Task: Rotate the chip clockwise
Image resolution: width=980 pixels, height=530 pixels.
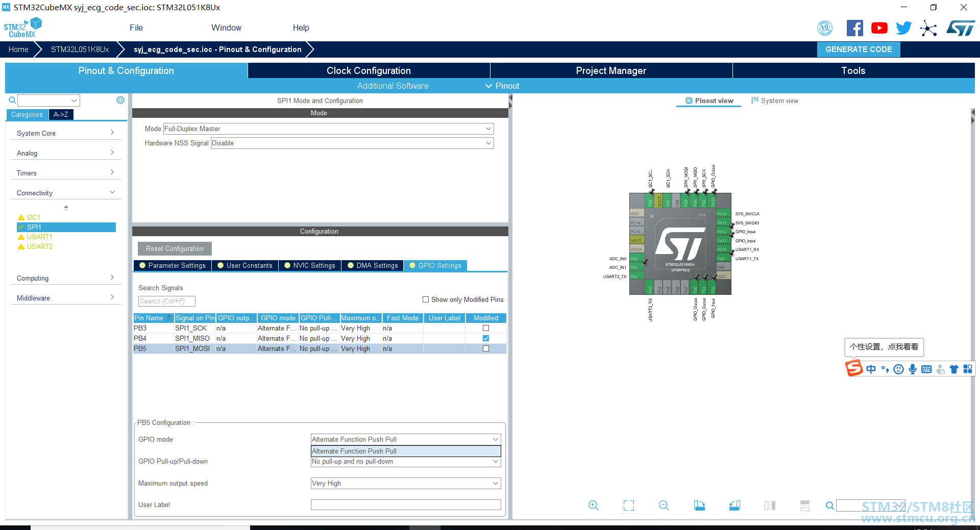Action: 699,506
